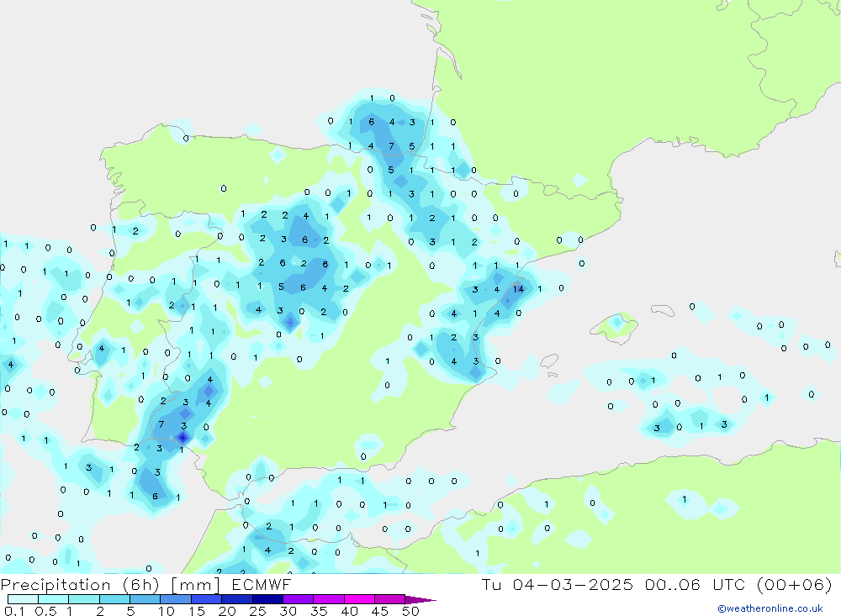841x616 pixels.
Task: Click the 30–35 mm purple legend swatch
Action: [x=299, y=599]
